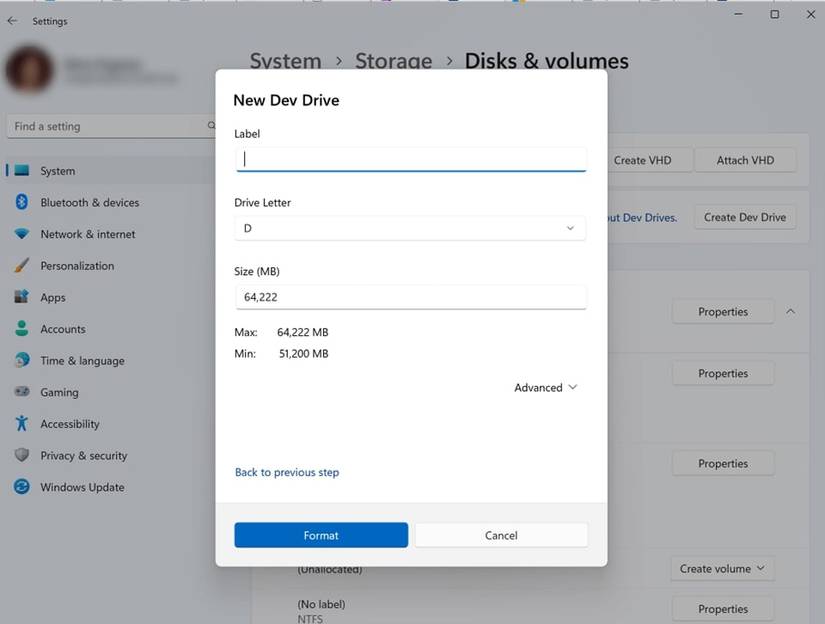825x624 pixels.
Task: Open Privacy & security settings
Action: pyautogui.click(x=83, y=456)
